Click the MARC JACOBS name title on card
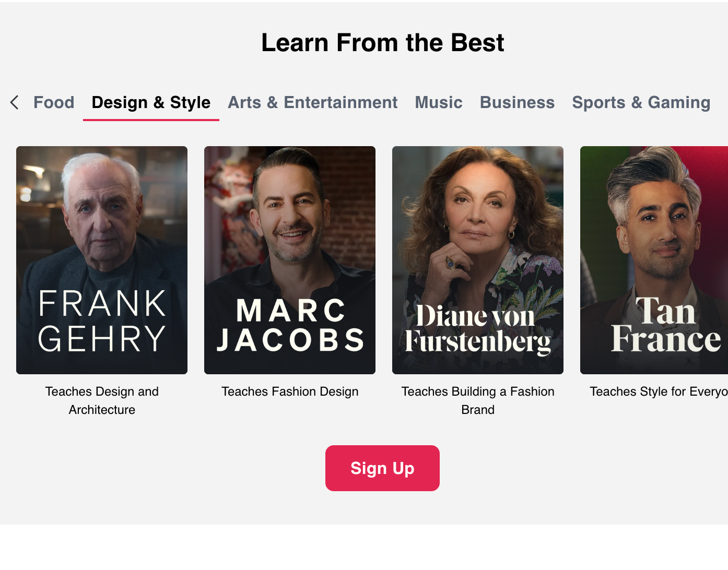This screenshot has width=728, height=570. click(290, 325)
